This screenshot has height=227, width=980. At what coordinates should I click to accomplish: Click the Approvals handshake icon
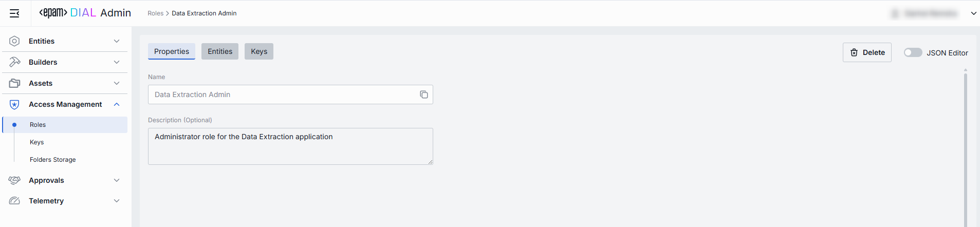coord(14,180)
